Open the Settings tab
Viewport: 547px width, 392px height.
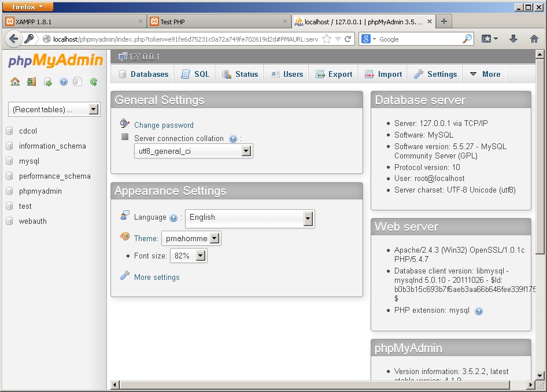pyautogui.click(x=435, y=74)
